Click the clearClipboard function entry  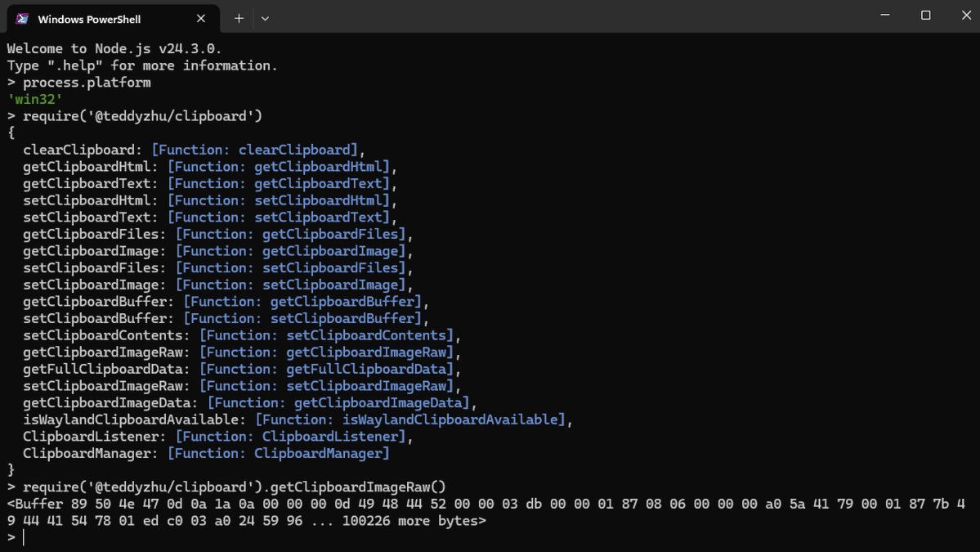194,150
